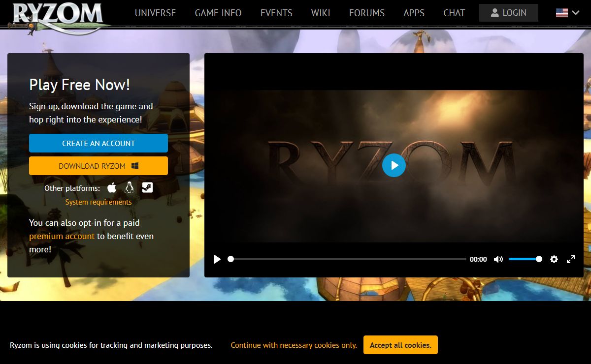Click the video progress seek bar
This screenshot has height=364, width=591.
tap(347, 259)
